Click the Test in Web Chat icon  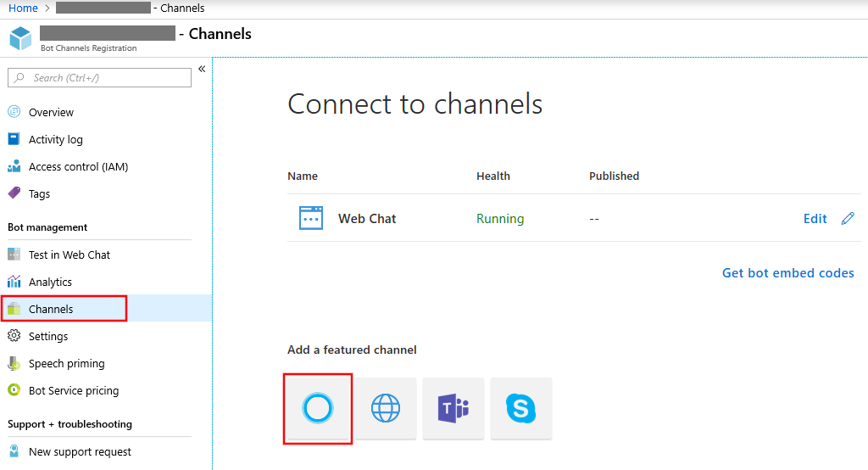(14, 255)
